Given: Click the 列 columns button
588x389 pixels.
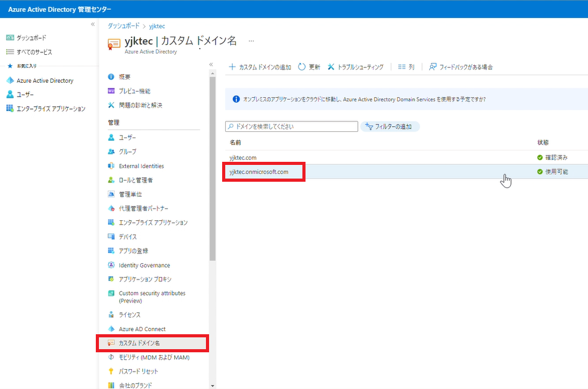Looking at the screenshot, I should [406, 67].
